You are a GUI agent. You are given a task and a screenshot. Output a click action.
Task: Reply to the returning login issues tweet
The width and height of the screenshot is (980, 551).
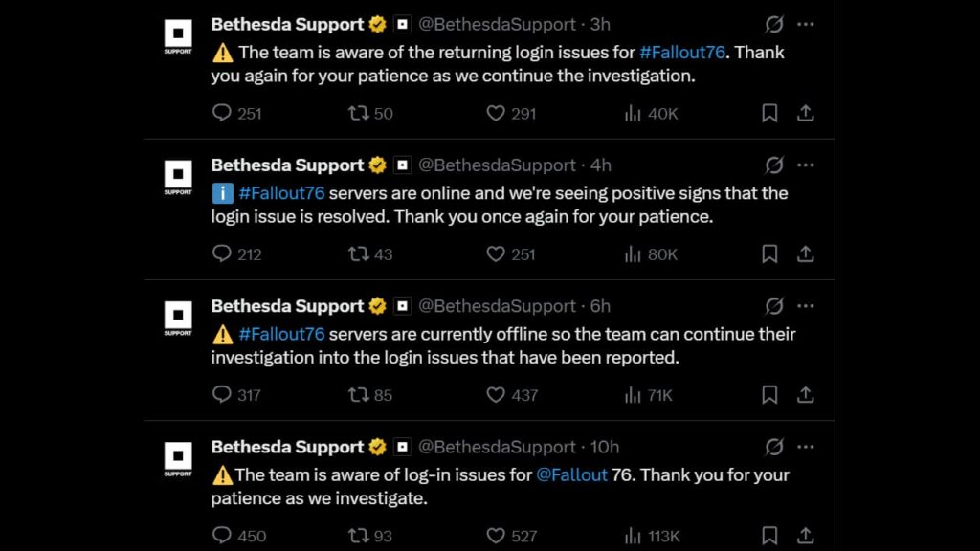click(222, 113)
